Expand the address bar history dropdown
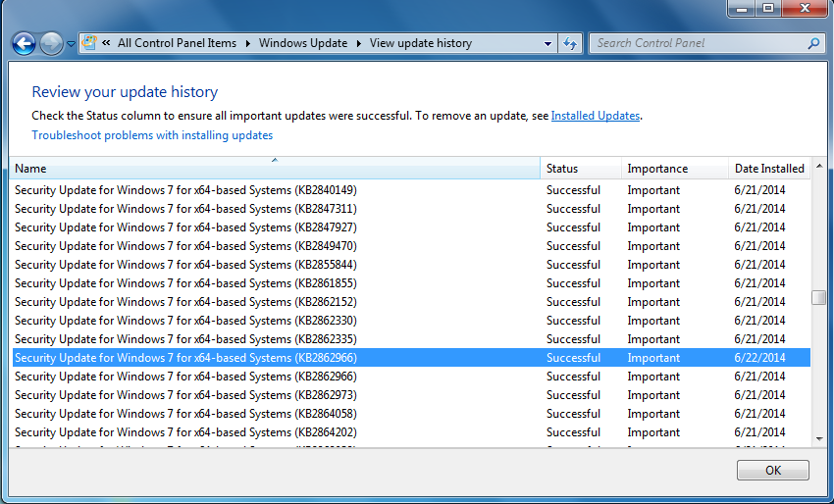 click(x=547, y=43)
